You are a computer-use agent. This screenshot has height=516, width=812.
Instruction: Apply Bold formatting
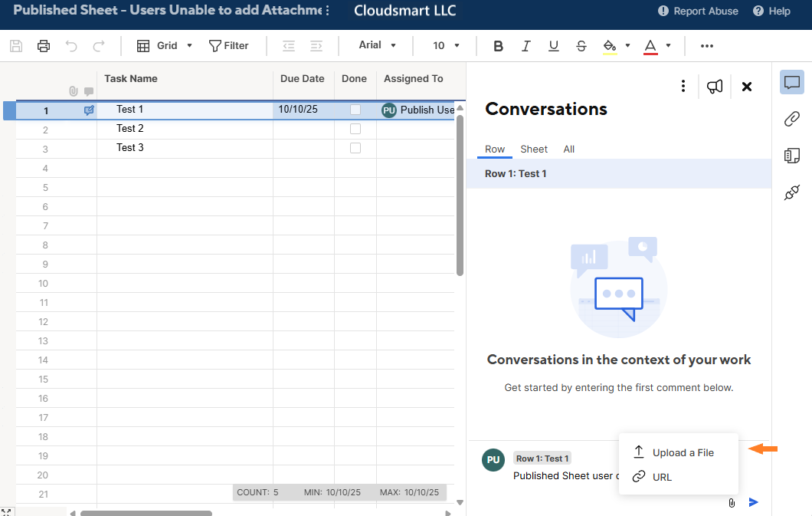498,46
